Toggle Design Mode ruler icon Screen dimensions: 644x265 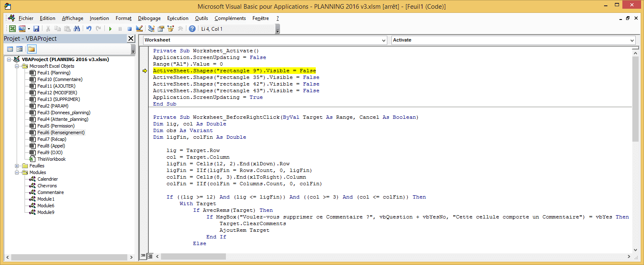pyautogui.click(x=139, y=29)
